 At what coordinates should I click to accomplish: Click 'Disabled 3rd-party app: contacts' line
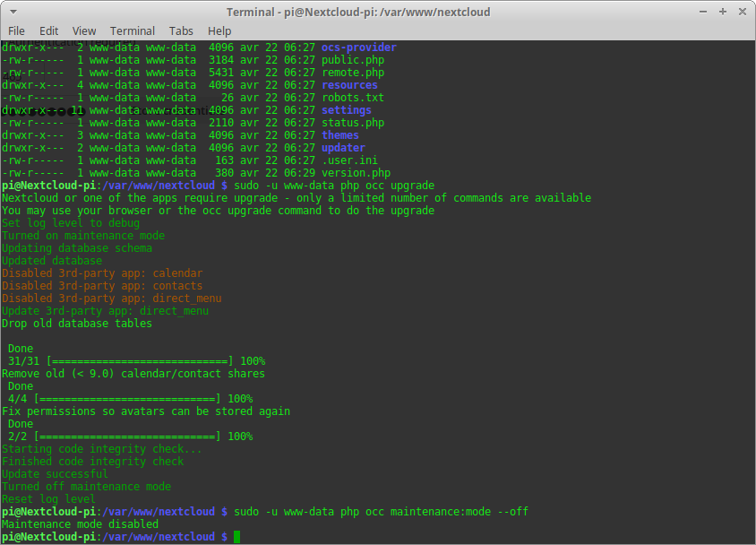102,286
